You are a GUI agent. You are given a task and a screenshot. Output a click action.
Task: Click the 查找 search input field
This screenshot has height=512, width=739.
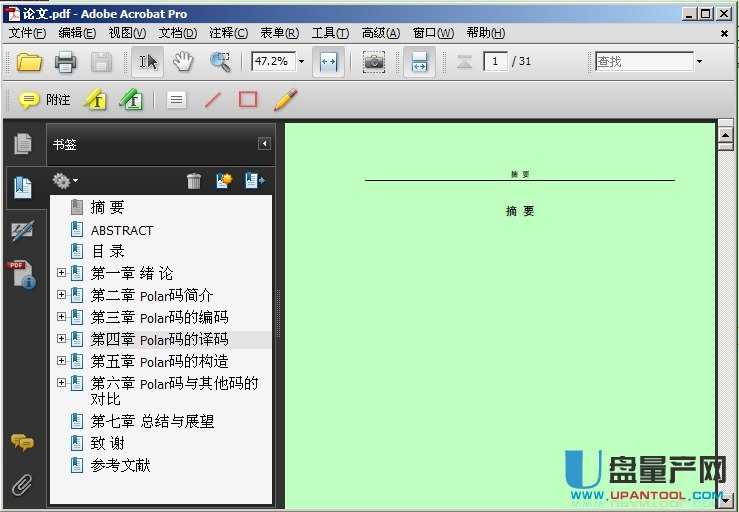(x=643, y=62)
